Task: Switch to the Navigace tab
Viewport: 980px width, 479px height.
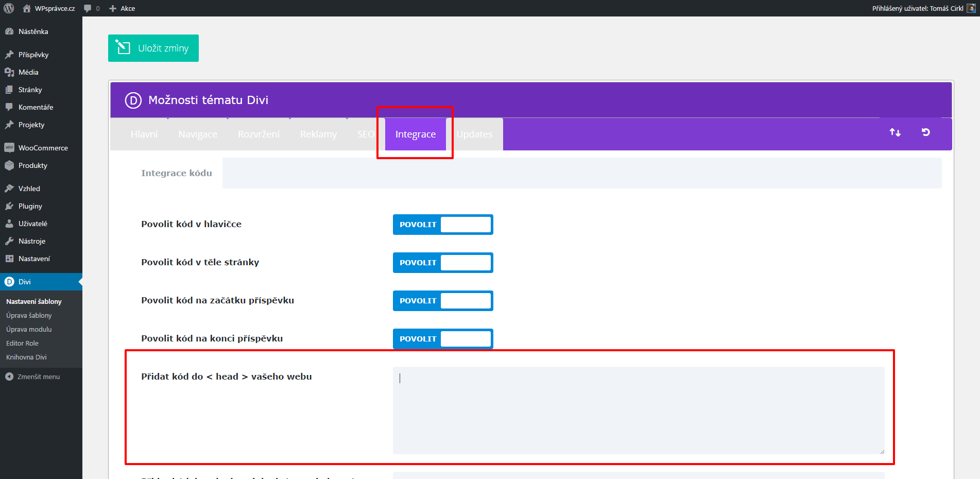Action: (x=198, y=134)
